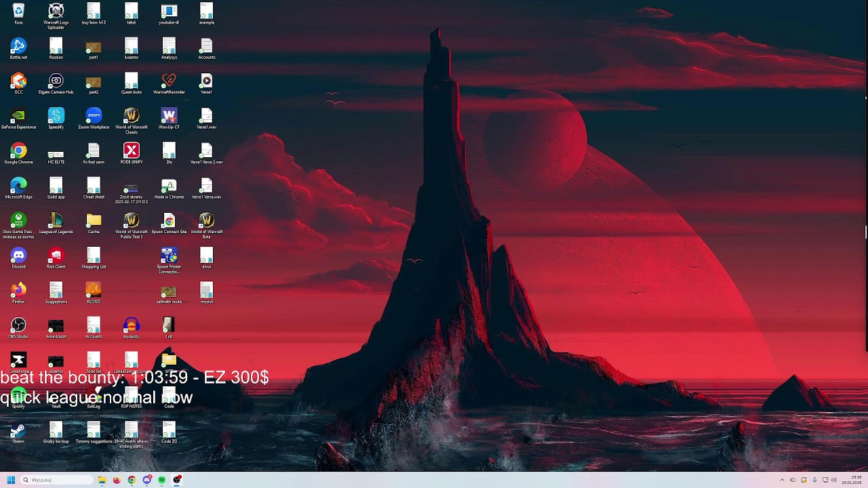Open the Battle.net shortcut

[x=18, y=49]
